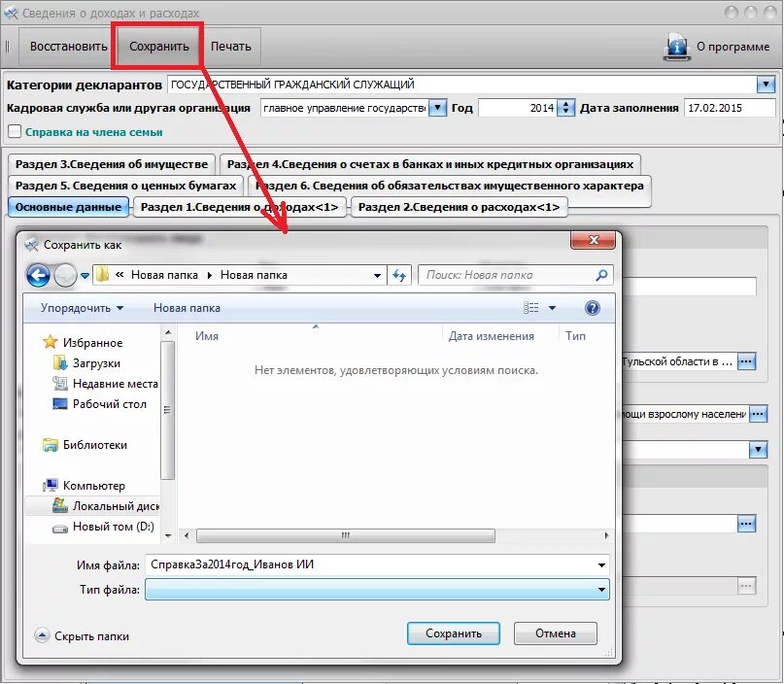784x684 pixels.
Task: Sort by the Дата изменения column header
Action: (491, 336)
